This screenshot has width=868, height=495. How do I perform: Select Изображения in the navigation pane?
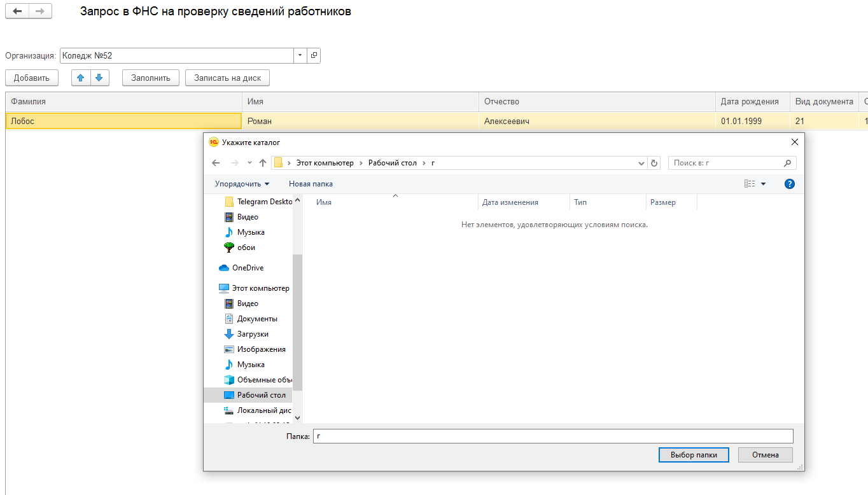(255, 349)
